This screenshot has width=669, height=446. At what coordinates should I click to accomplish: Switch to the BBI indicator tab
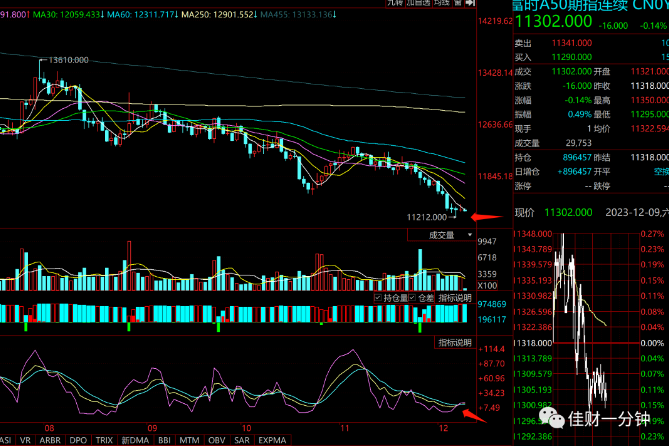coord(164,440)
